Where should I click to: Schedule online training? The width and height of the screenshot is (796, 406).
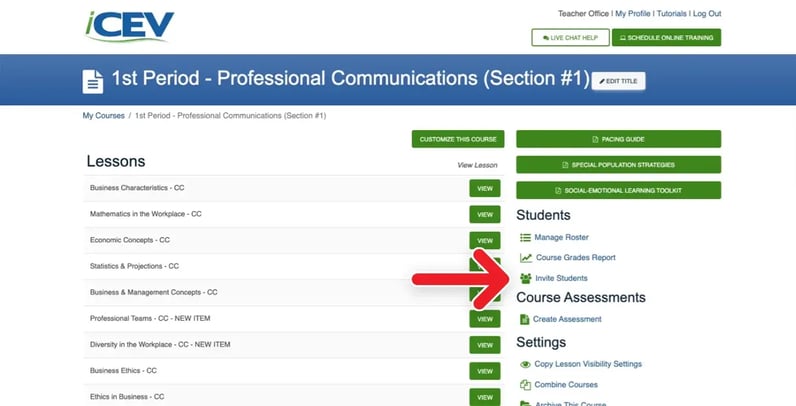click(x=666, y=38)
